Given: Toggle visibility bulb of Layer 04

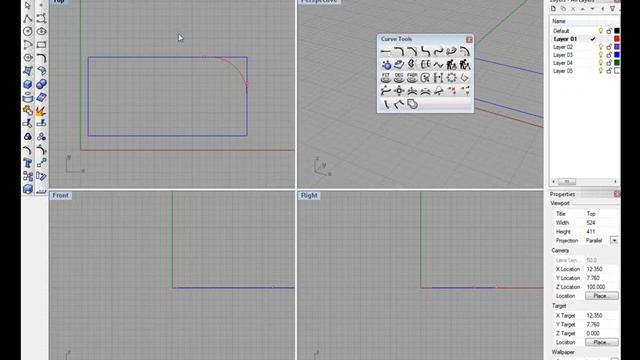Looking at the screenshot, I should coord(600,63).
